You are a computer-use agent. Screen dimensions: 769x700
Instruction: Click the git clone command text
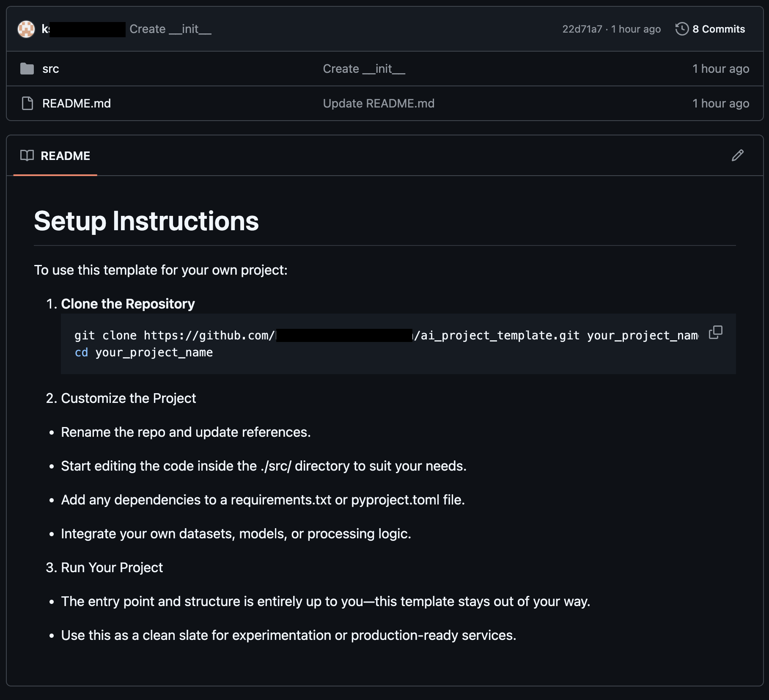[x=386, y=335]
